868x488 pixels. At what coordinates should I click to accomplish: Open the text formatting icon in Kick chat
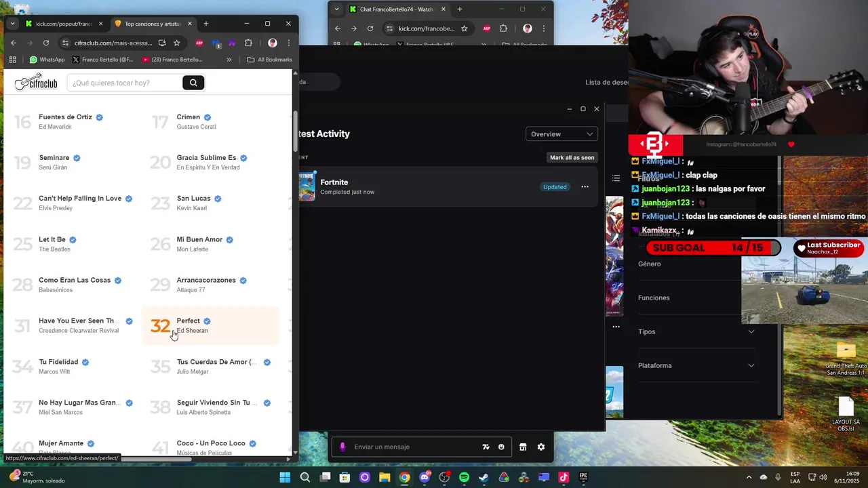[x=486, y=447]
